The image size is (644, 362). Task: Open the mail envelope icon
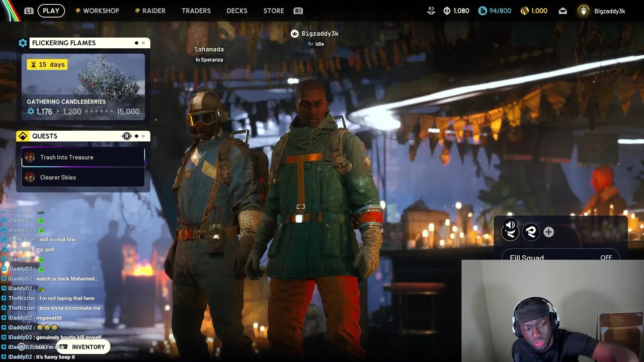pyautogui.click(x=563, y=11)
